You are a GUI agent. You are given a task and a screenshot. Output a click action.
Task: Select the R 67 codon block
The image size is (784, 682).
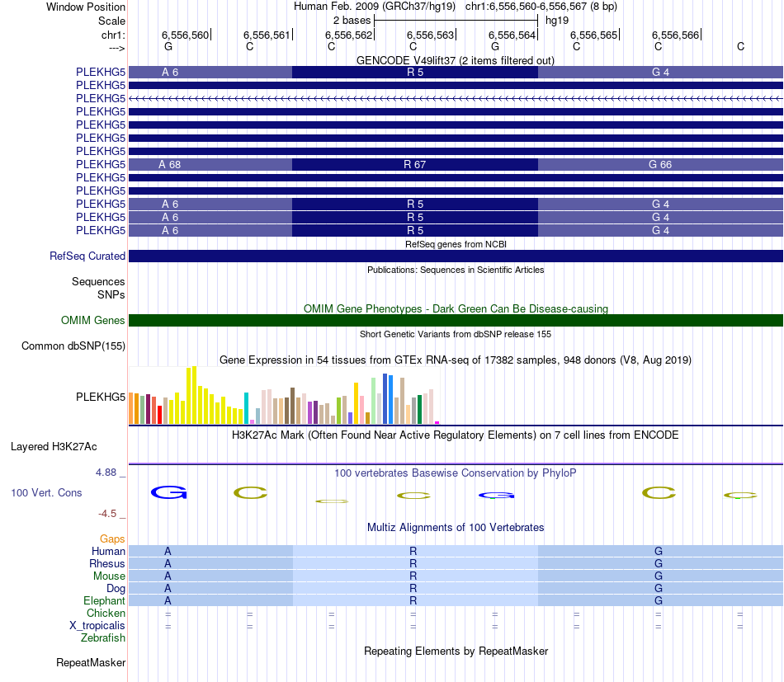(x=415, y=164)
